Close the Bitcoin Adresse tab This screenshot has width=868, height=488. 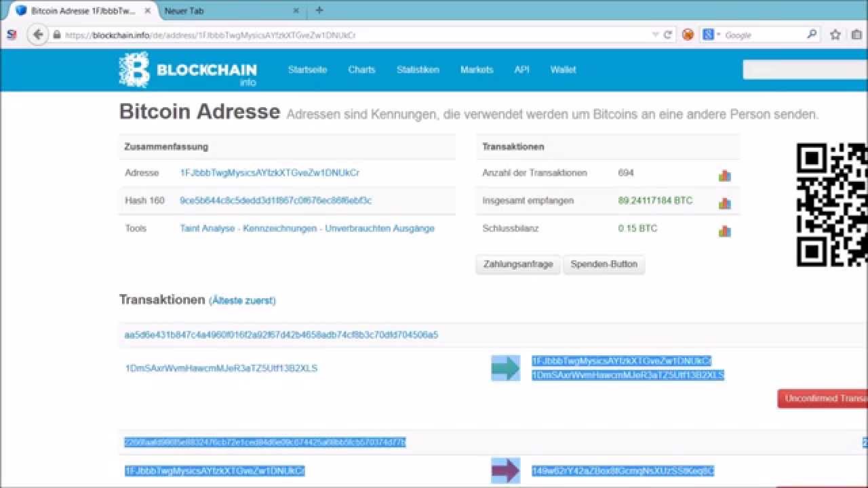(x=147, y=11)
